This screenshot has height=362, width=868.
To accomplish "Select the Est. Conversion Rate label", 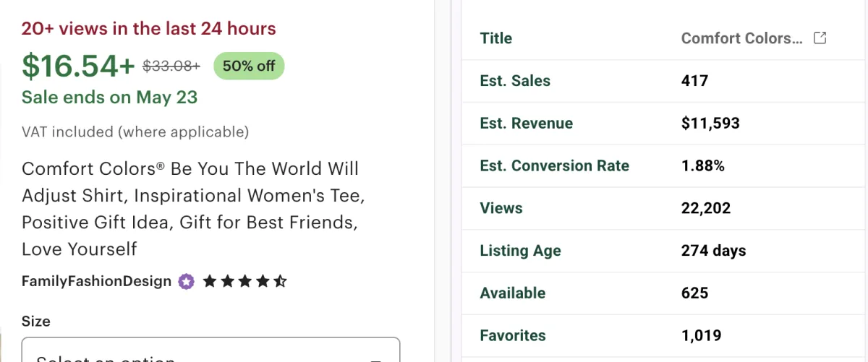I will pyautogui.click(x=554, y=165).
